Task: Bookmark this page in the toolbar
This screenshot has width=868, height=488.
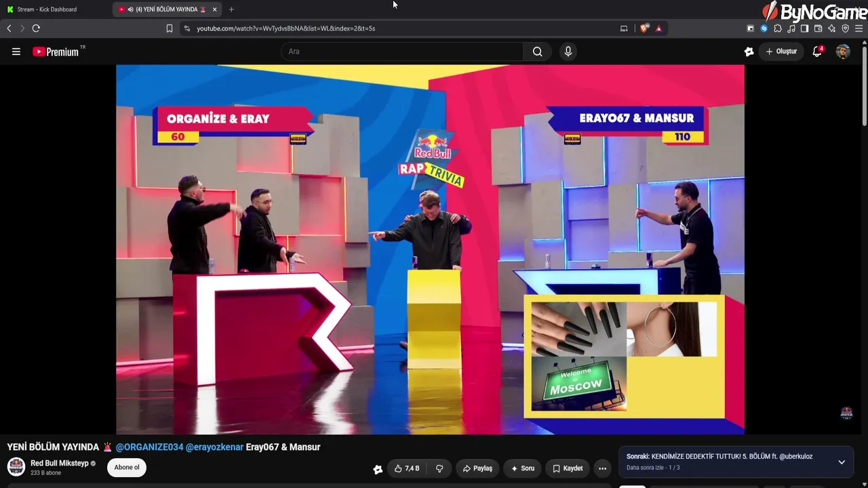Action: (170, 28)
